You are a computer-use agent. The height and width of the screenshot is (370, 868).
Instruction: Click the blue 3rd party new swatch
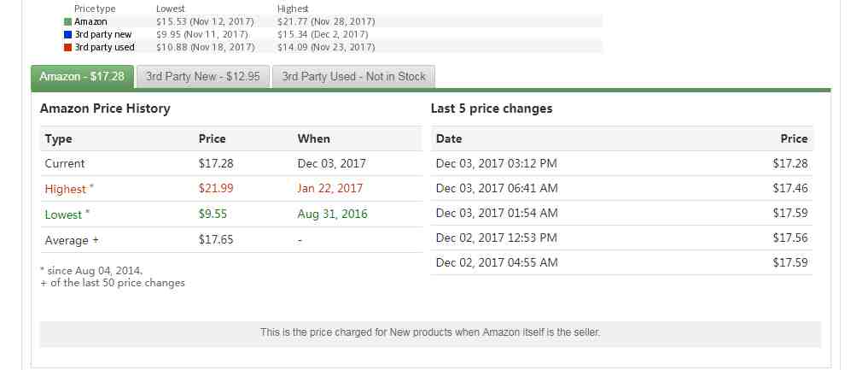coord(68,34)
